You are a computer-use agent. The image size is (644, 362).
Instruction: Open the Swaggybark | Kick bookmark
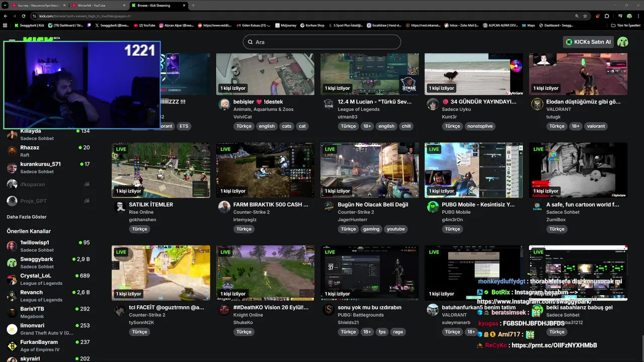tap(30, 25)
